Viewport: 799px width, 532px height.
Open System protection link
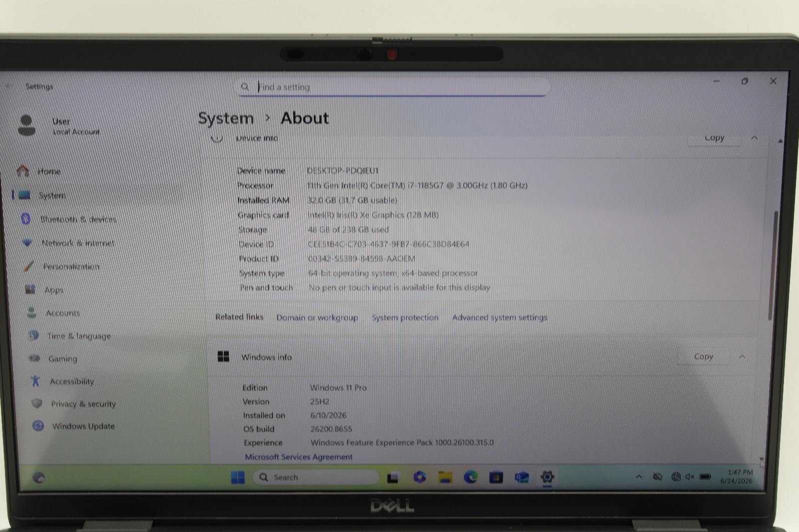pyautogui.click(x=405, y=317)
